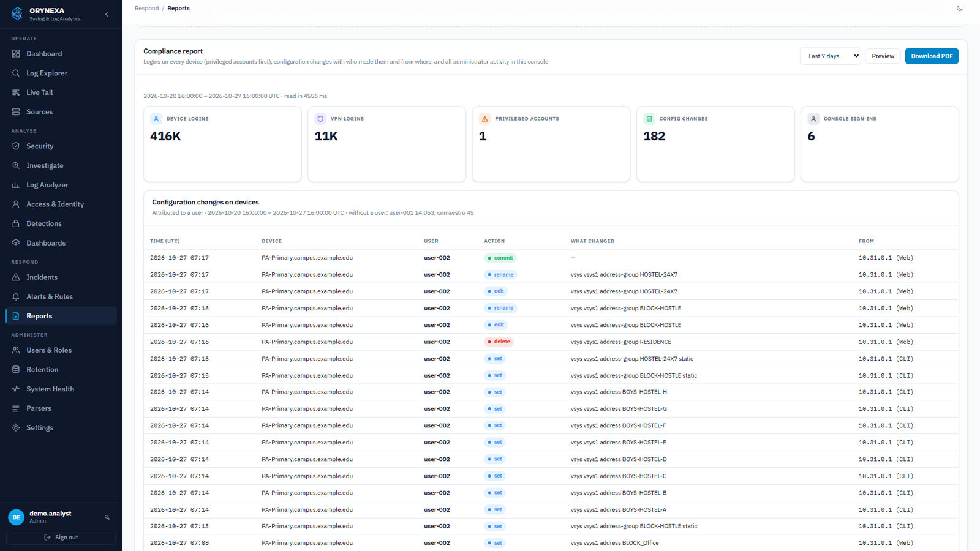Click the Security shield icon
This screenshot has width=980, height=551.
pos(16,146)
